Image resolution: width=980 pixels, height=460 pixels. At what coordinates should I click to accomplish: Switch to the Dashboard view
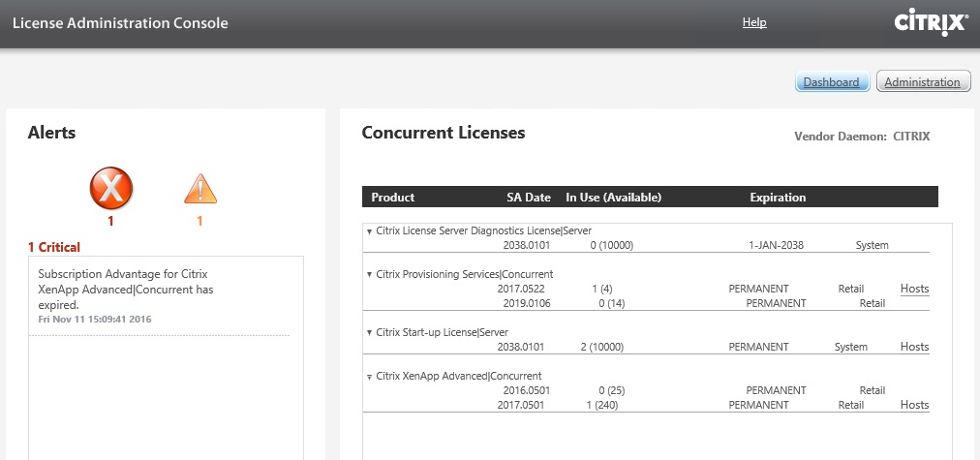click(833, 82)
